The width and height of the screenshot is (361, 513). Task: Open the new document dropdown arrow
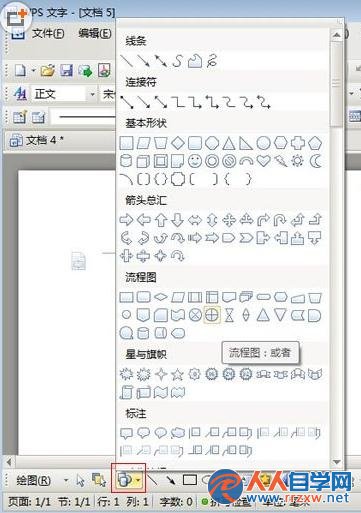33,71
